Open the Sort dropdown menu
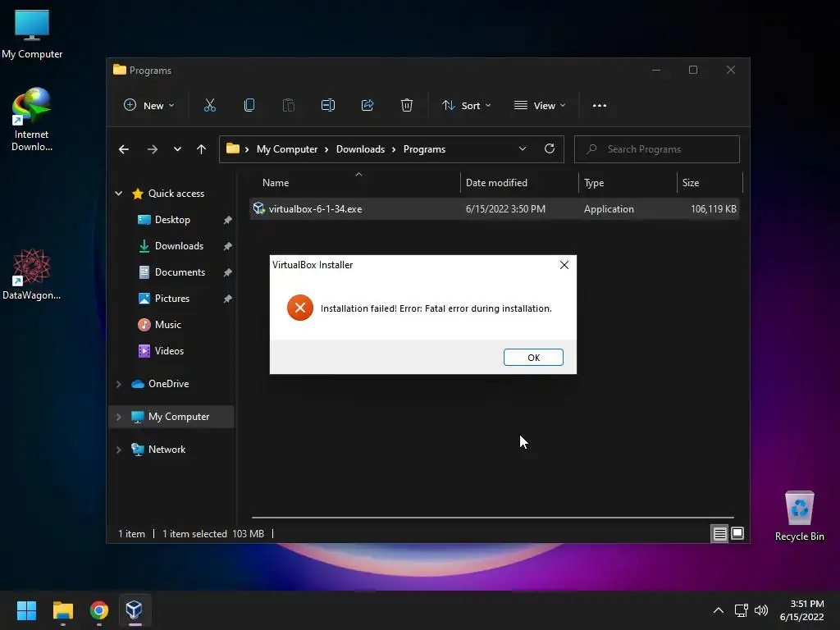Screen dimensions: 840x630 tap(466, 106)
